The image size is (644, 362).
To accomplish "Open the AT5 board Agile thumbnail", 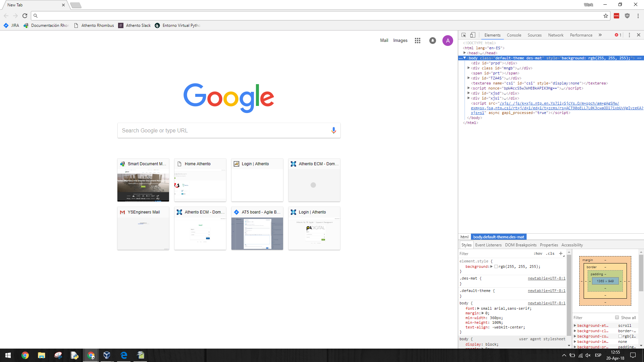I will click(257, 228).
